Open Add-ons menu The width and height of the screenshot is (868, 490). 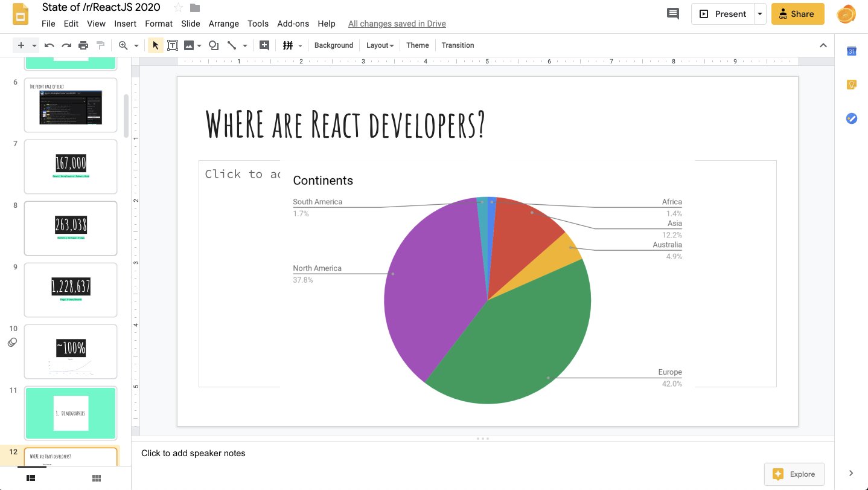(x=293, y=24)
